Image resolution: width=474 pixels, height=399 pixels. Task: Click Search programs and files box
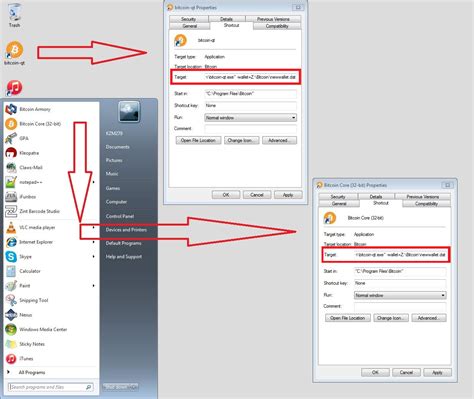pos(51,387)
